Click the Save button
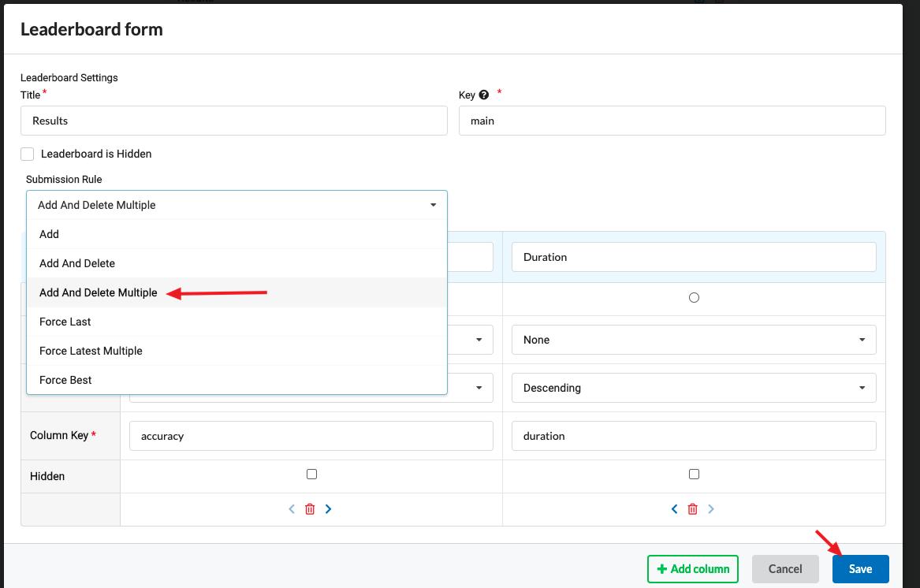 860,569
